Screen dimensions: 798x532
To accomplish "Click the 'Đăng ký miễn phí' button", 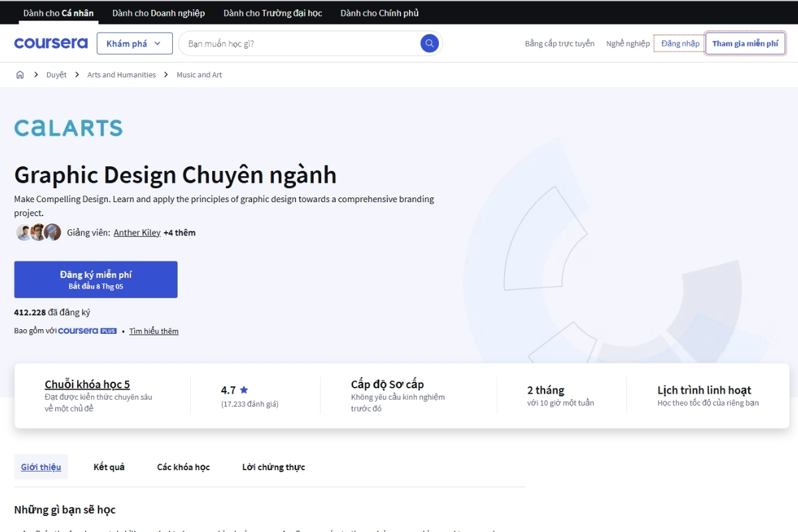I will pos(95,279).
